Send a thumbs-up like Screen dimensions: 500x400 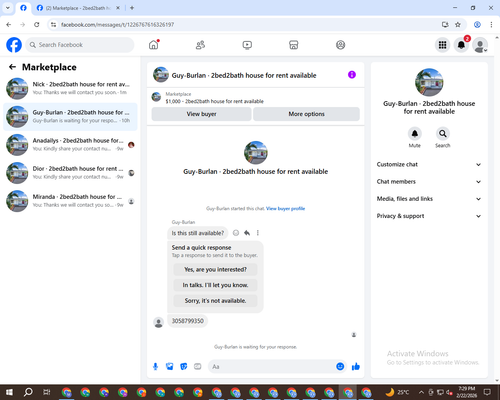coord(356,367)
